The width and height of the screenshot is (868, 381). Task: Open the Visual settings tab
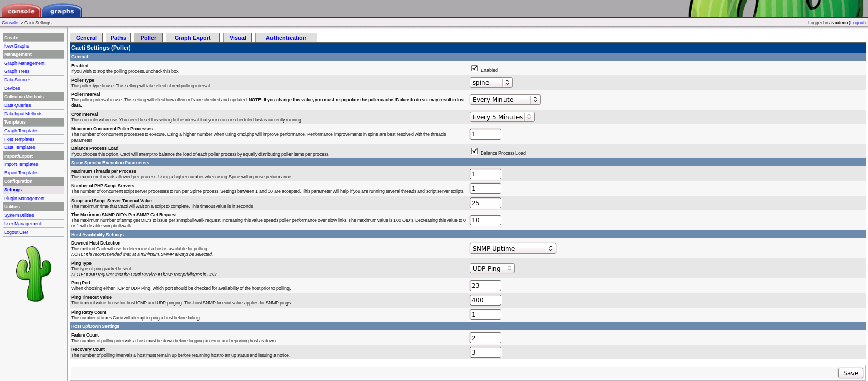(x=238, y=38)
